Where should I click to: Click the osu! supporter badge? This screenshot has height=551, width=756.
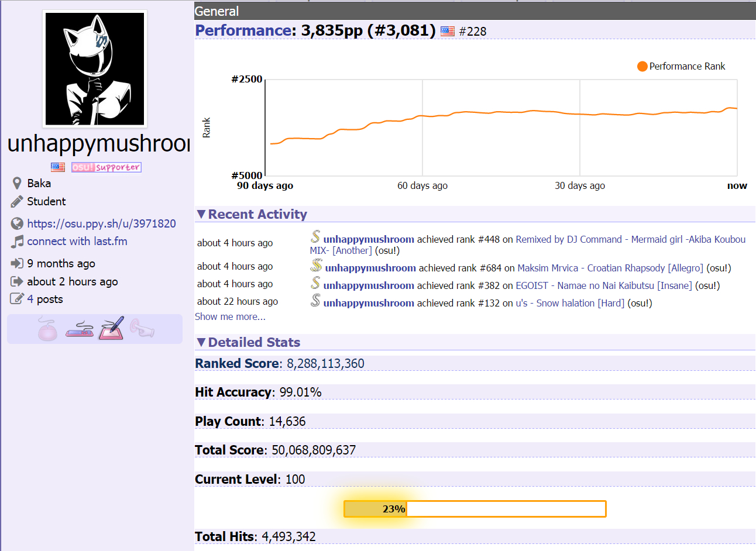(x=106, y=167)
